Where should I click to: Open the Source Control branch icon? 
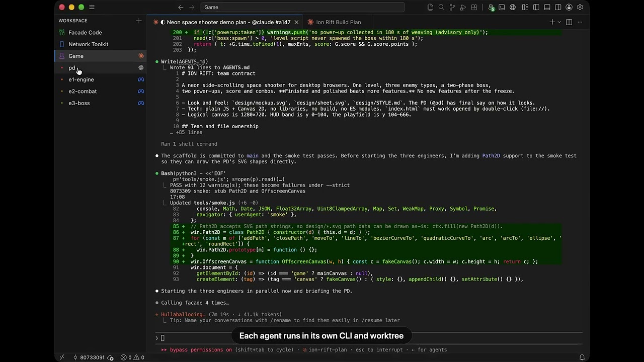[452, 7]
